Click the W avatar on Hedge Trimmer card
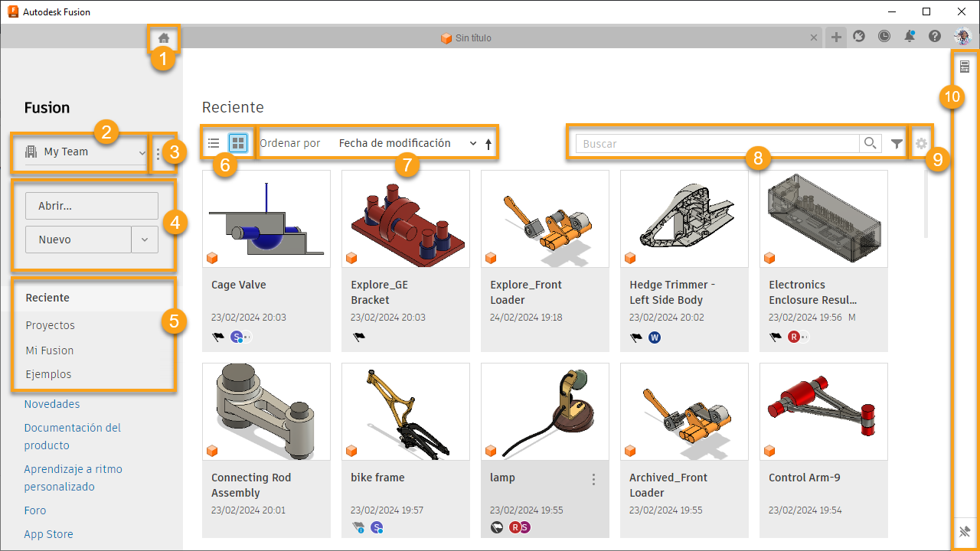 tap(655, 337)
